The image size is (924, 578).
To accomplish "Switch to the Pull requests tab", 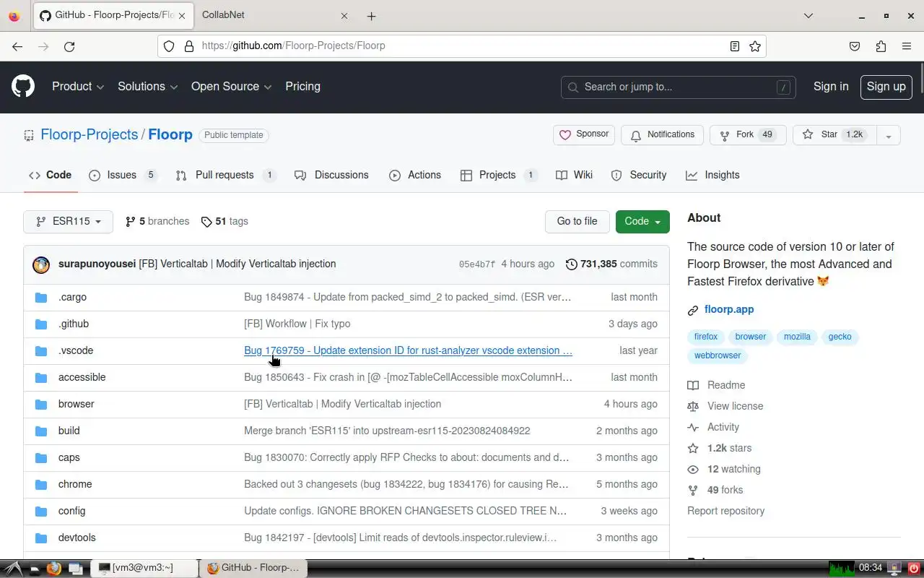I will point(226,175).
